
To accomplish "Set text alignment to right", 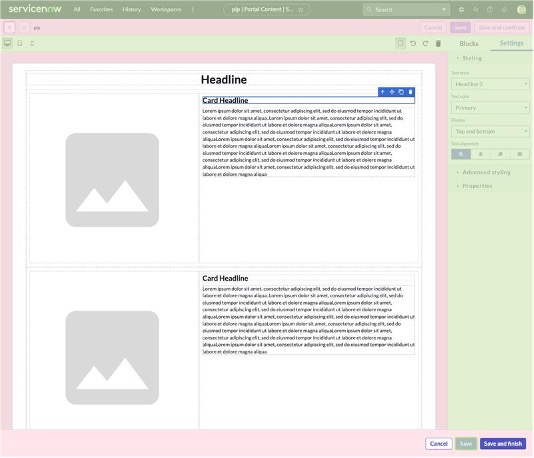I will tap(500, 154).
